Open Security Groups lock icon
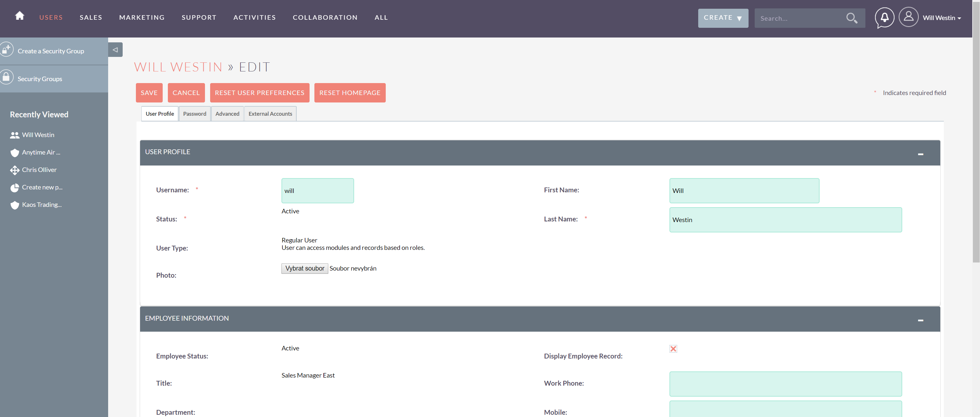980x417 pixels. point(6,78)
